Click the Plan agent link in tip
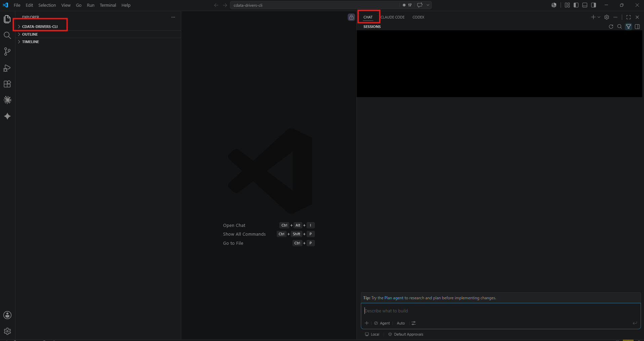The height and width of the screenshot is (341, 644). pyautogui.click(x=394, y=298)
